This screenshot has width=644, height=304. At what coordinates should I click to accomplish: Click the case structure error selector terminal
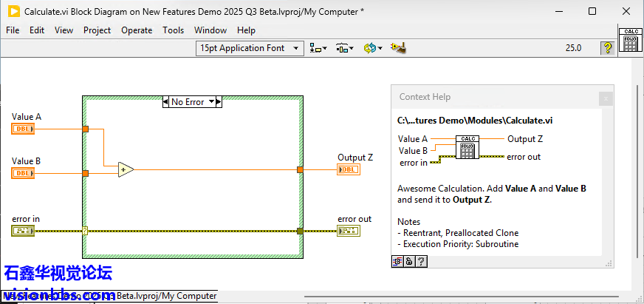86,231
